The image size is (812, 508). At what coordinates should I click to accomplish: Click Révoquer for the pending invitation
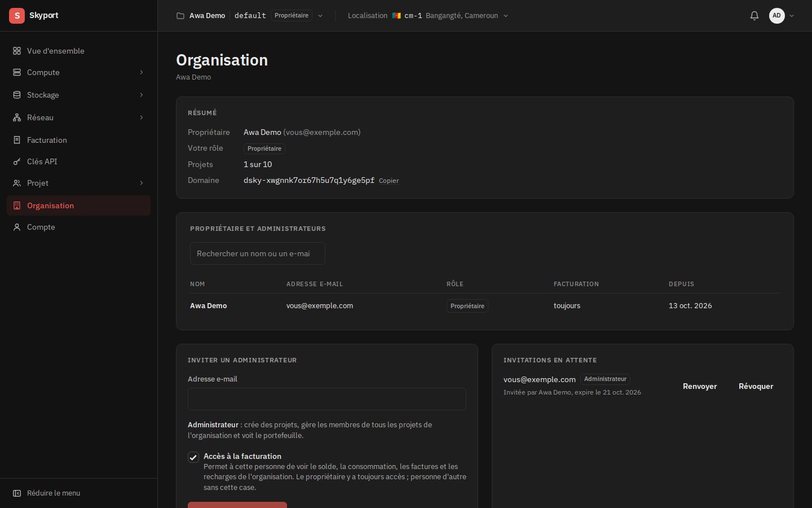pyautogui.click(x=756, y=386)
